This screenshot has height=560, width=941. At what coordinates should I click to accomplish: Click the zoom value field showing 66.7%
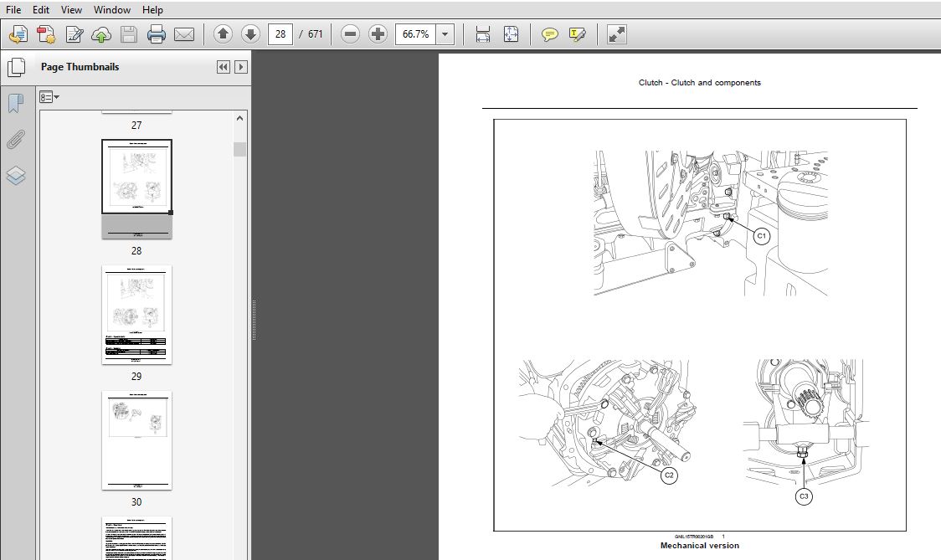[416, 34]
